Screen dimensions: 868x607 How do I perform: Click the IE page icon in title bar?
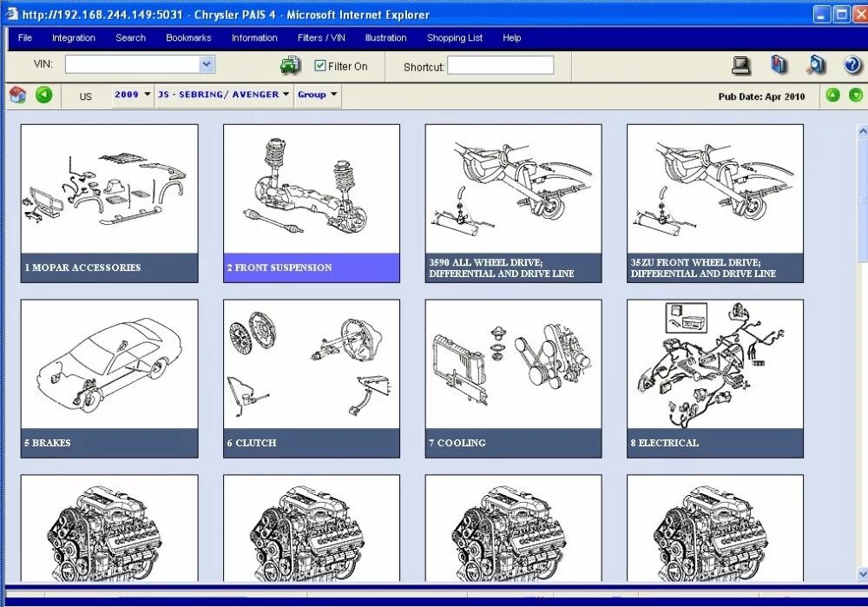point(11,13)
